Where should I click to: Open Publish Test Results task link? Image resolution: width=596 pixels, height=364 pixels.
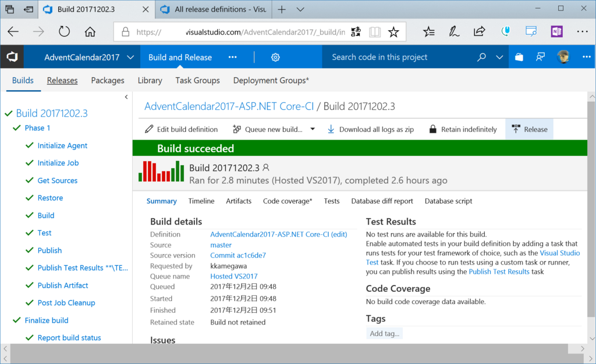click(499, 272)
